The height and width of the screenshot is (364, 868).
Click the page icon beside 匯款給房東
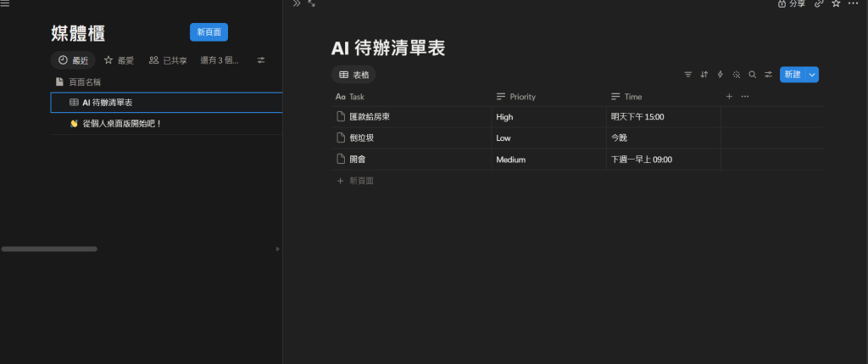tap(341, 117)
